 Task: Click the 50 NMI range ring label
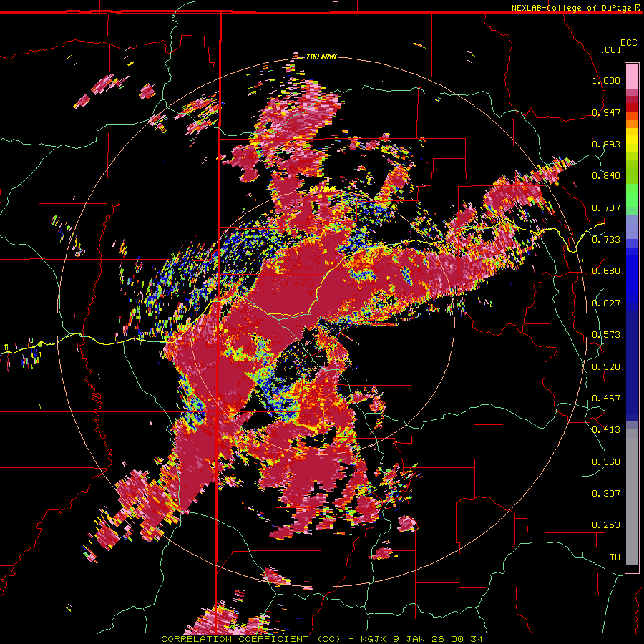pos(323,190)
